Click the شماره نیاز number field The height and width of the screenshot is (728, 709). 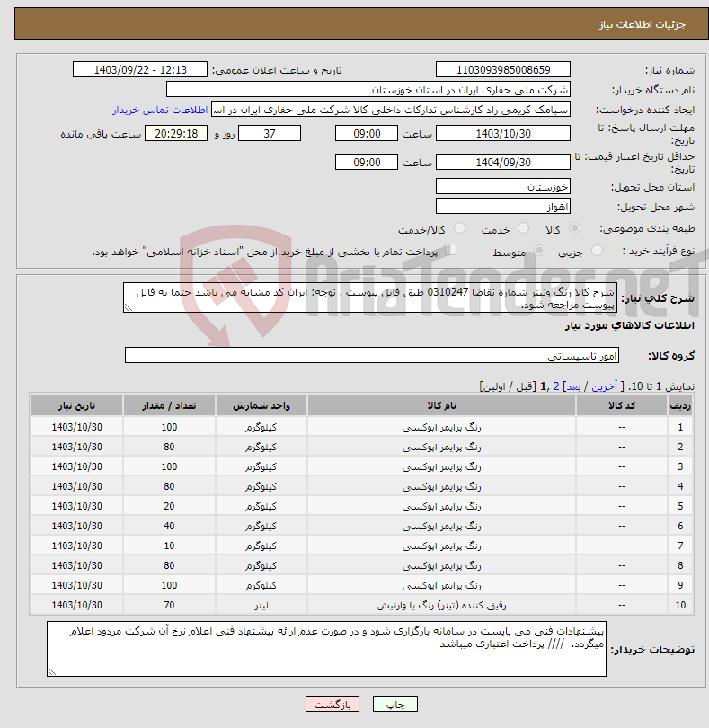(503, 69)
